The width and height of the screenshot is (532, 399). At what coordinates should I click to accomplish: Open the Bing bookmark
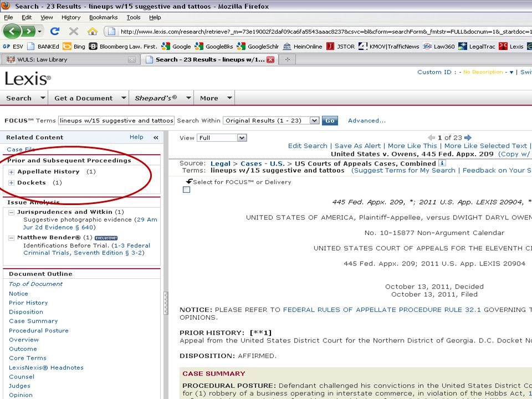click(74, 47)
